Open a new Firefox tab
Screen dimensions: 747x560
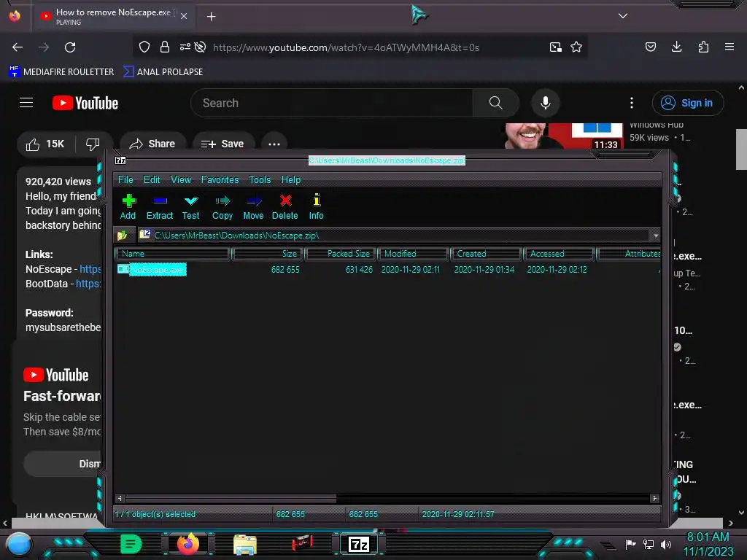click(211, 17)
